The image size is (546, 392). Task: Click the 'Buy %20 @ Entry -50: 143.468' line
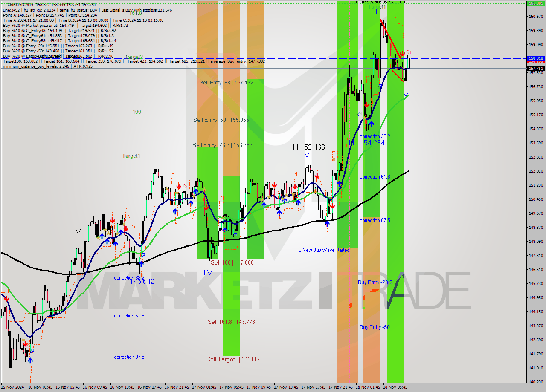58,51
